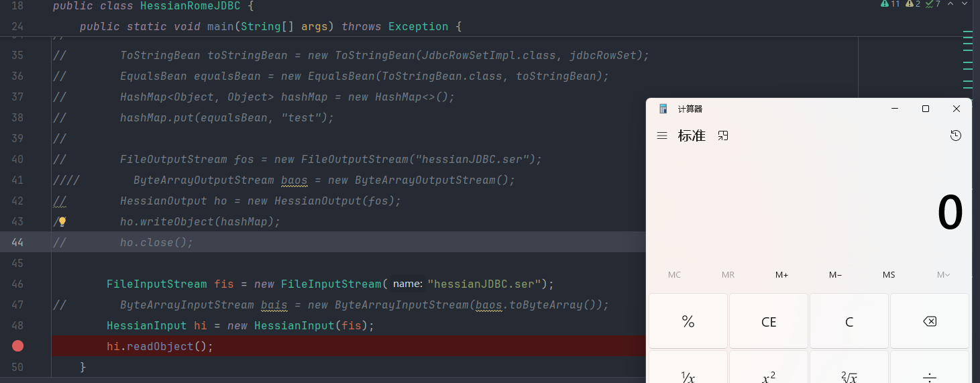Click the reciprocal 1/x key
The height and width of the screenshot is (383, 980).
click(688, 368)
